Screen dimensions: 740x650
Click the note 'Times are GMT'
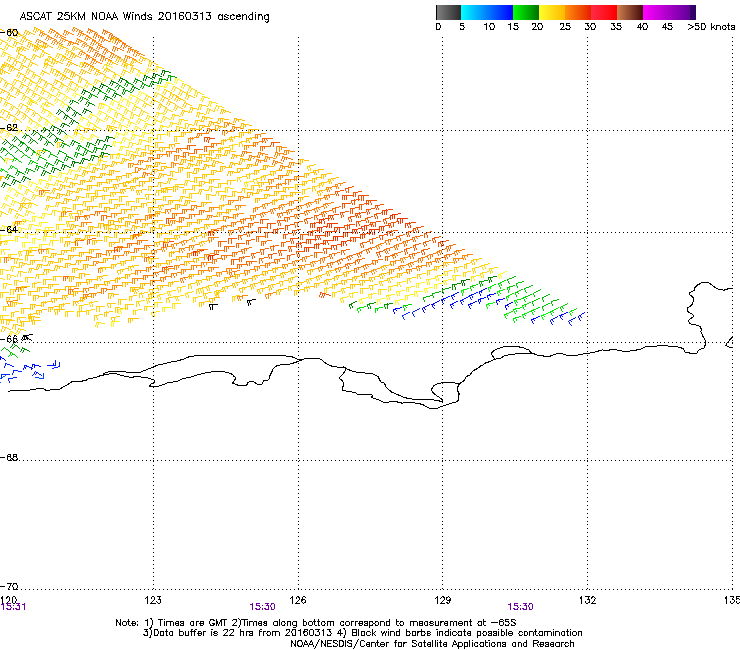[x=193, y=623]
